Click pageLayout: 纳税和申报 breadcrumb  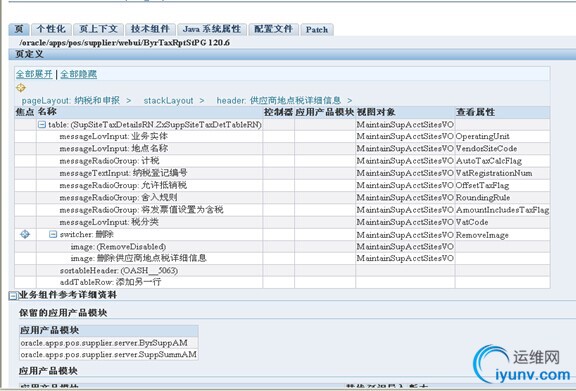click(x=71, y=100)
